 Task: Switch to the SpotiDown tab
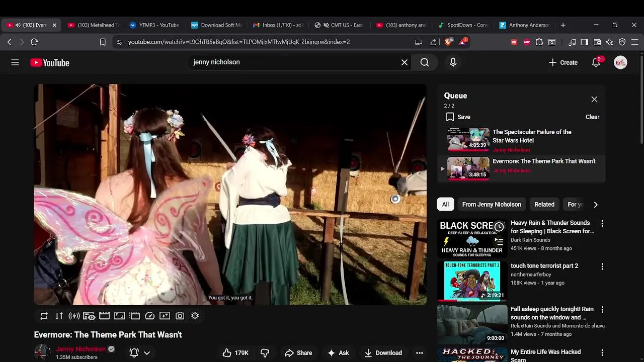[x=463, y=25]
